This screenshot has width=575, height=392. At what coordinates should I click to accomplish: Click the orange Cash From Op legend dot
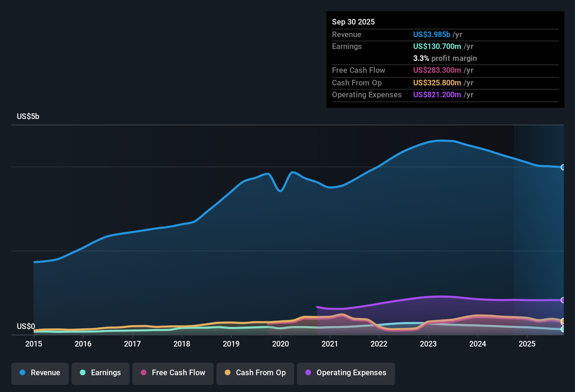[227, 373]
